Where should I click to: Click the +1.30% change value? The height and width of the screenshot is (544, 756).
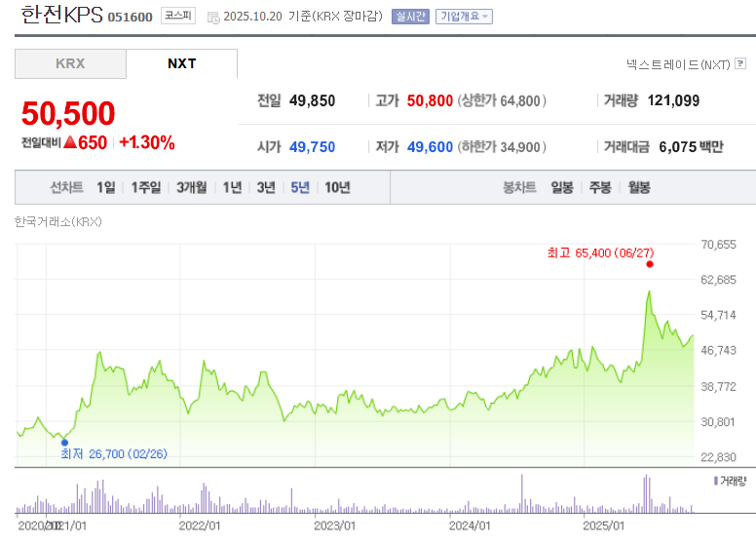[x=146, y=142]
